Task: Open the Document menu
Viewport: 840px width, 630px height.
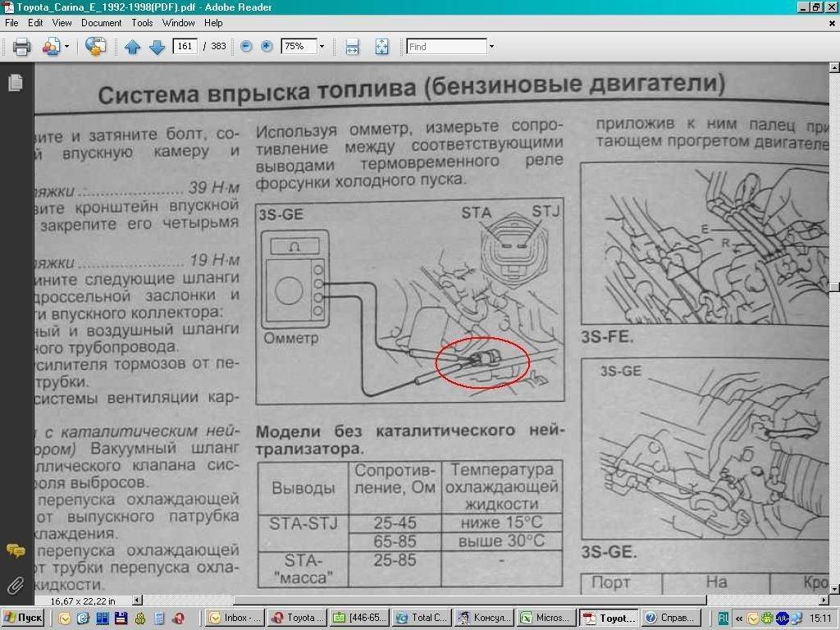Action: [x=101, y=23]
